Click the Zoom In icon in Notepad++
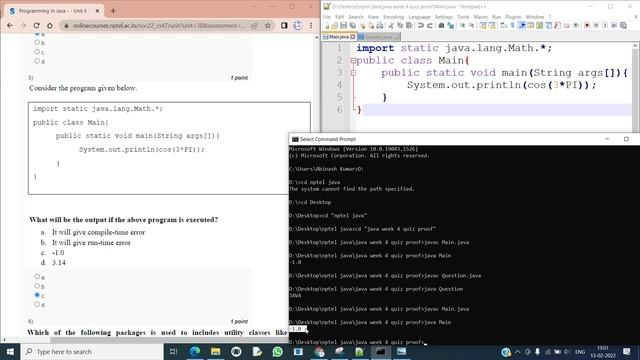 click(462, 25)
